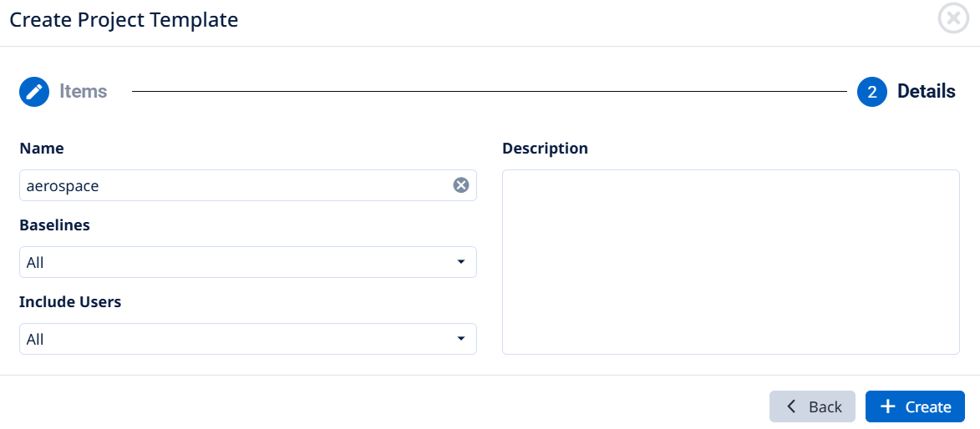Click the Baselines dropdown arrow

click(461, 262)
